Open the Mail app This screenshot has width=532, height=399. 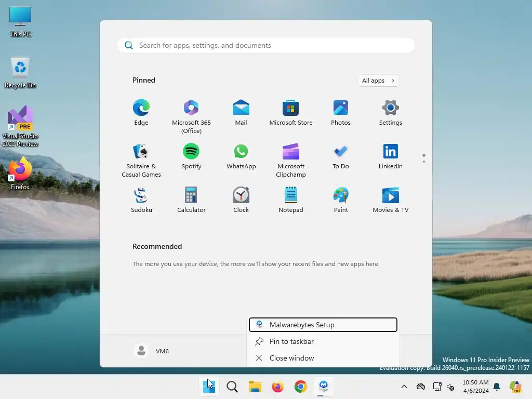click(x=241, y=113)
